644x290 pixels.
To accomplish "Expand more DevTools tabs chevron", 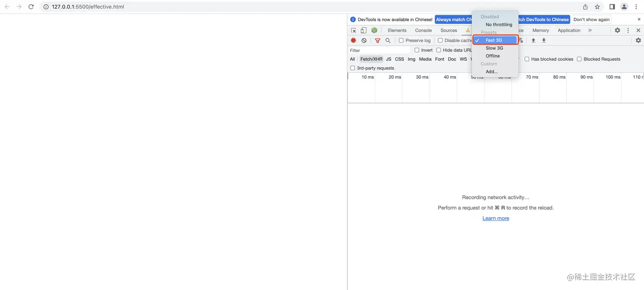I will (590, 30).
